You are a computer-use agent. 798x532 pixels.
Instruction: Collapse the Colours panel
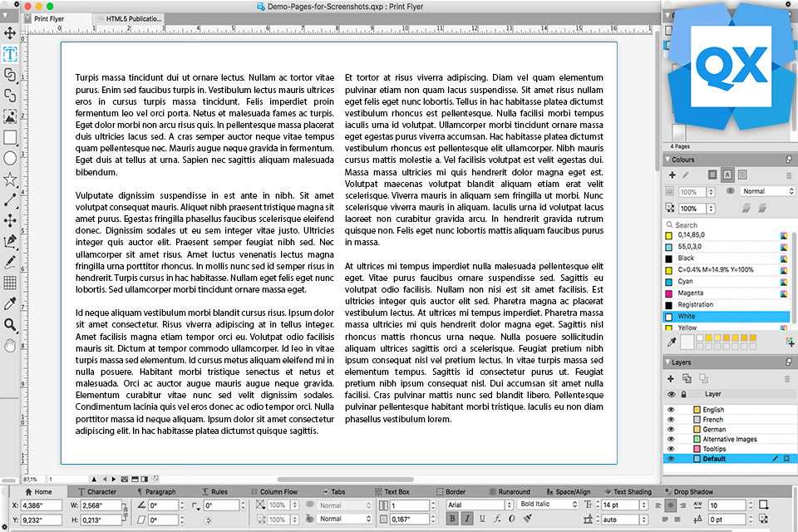tap(667, 160)
